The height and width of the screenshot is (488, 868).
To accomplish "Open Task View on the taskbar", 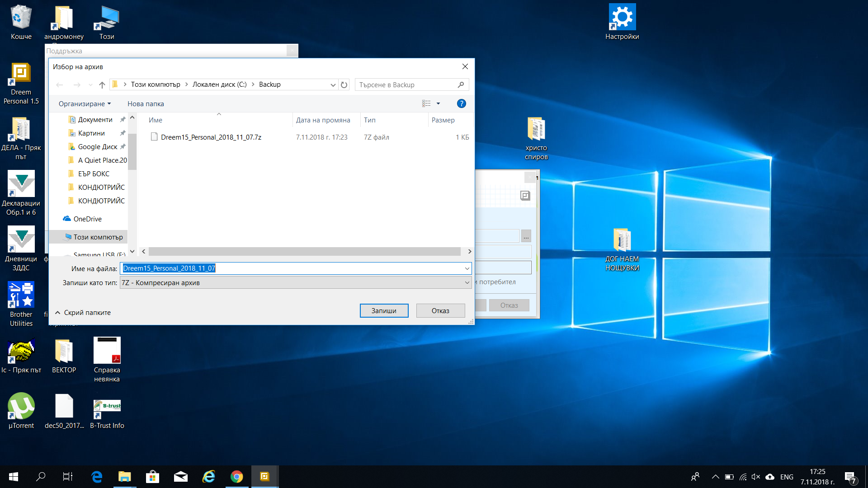I will pos(68,477).
